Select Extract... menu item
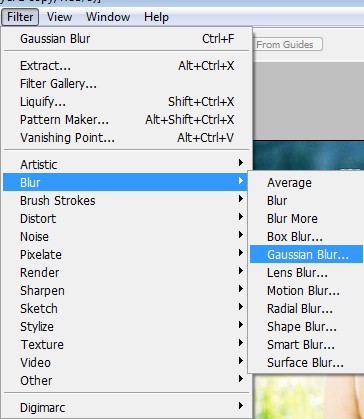The height and width of the screenshot is (419, 364). [x=126, y=66]
